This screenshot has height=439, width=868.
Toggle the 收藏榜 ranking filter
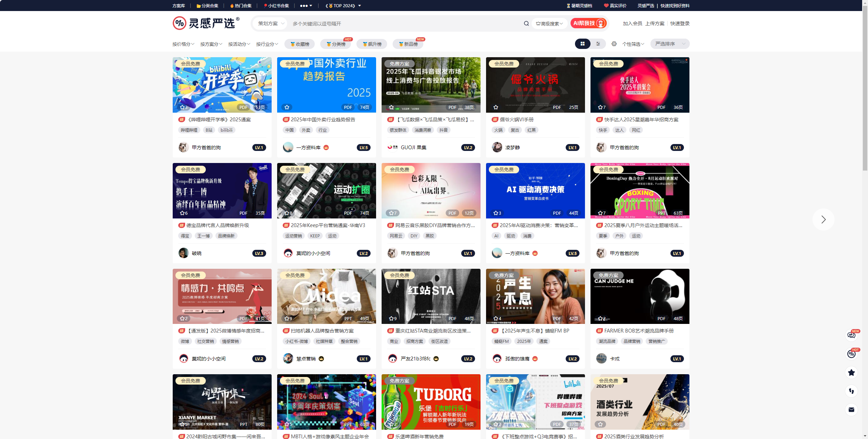point(300,44)
